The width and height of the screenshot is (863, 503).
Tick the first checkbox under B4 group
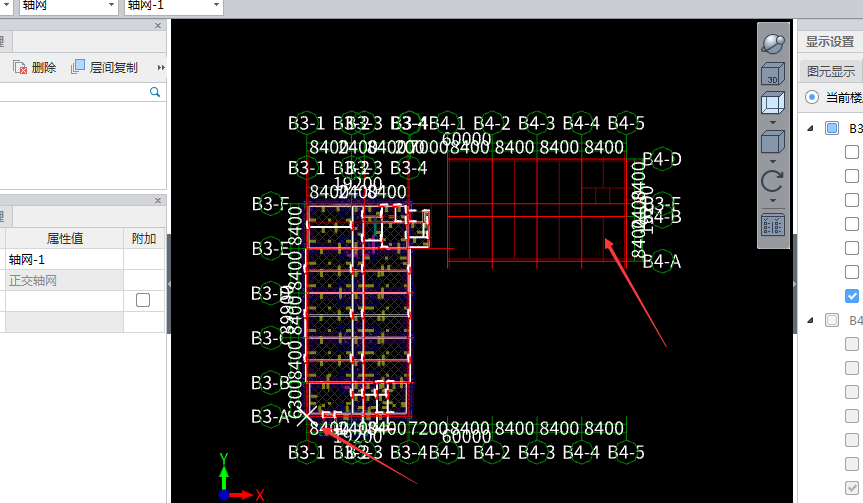(852, 344)
